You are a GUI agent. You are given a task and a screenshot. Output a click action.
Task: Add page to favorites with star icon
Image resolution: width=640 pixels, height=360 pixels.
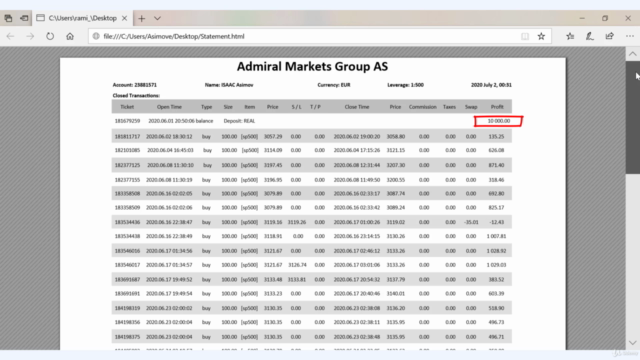[x=541, y=36]
